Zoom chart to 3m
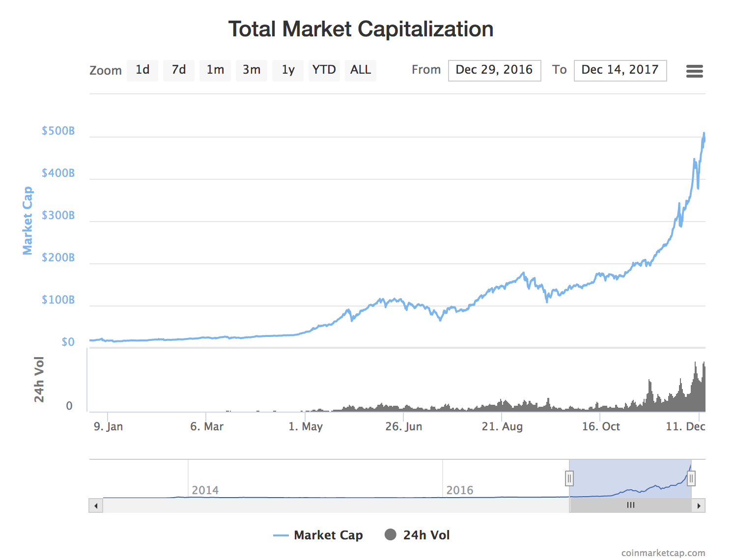The height and width of the screenshot is (560, 733). pos(252,70)
